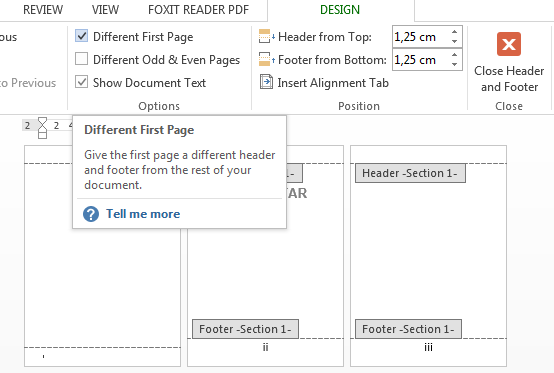Open the REVIEW ribbon tab
554x373 pixels.
[43, 10]
